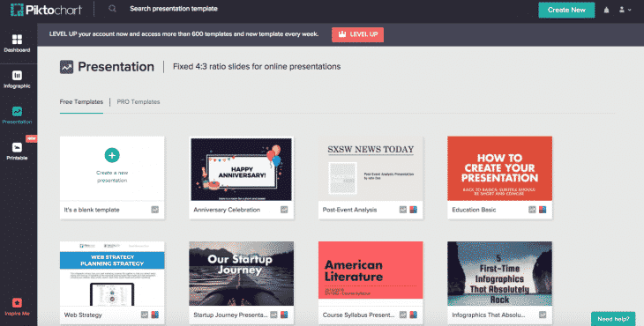The height and width of the screenshot is (326, 644).
Task: Open the First-Time Infographics template thumbnail
Action: 500,273
